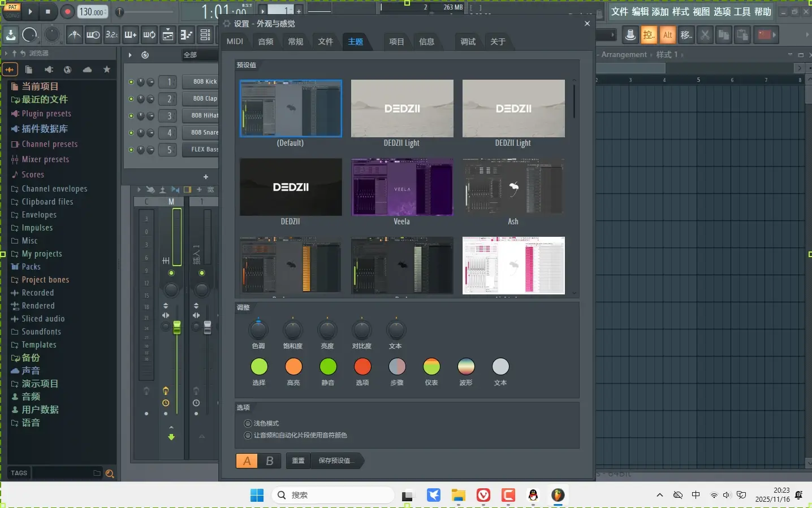Click the download/export icon in the top-left toolbar
812x508 pixels.
tap(11, 35)
